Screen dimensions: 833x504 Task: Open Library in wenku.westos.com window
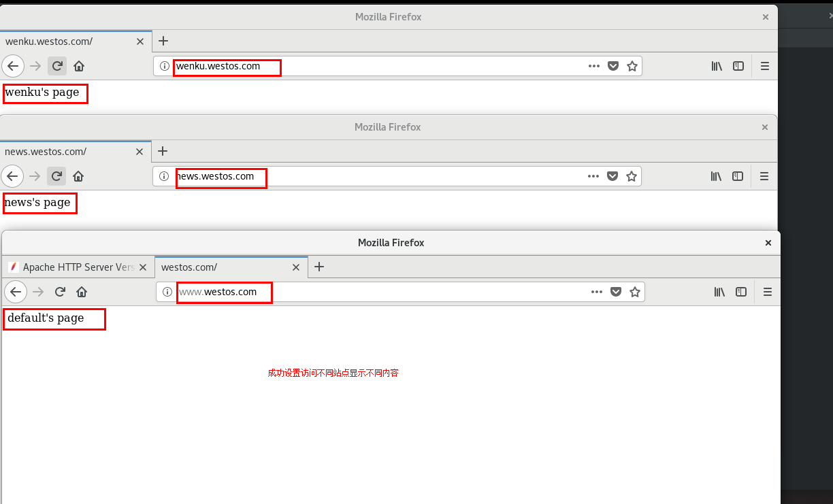(x=717, y=66)
